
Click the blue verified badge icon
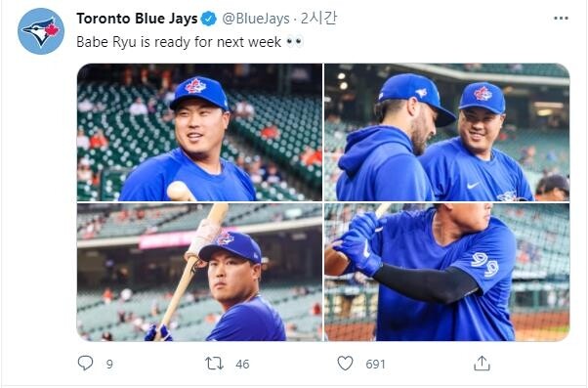208,19
